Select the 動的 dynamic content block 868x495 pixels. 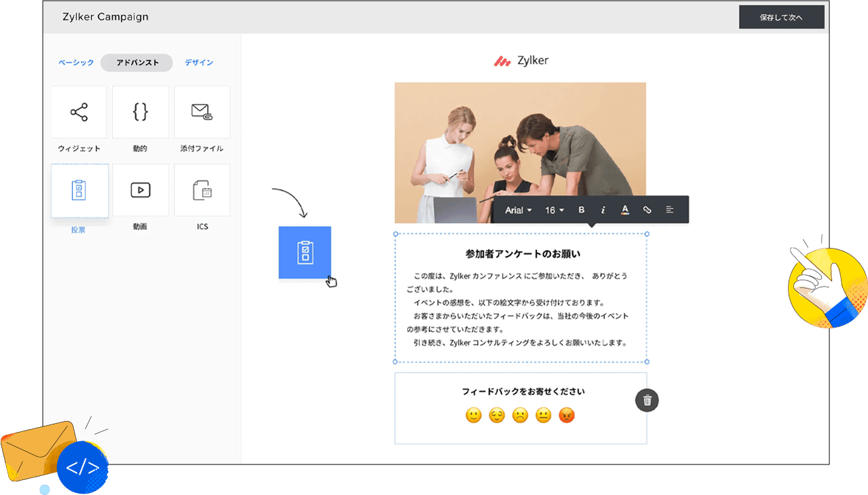tap(140, 112)
